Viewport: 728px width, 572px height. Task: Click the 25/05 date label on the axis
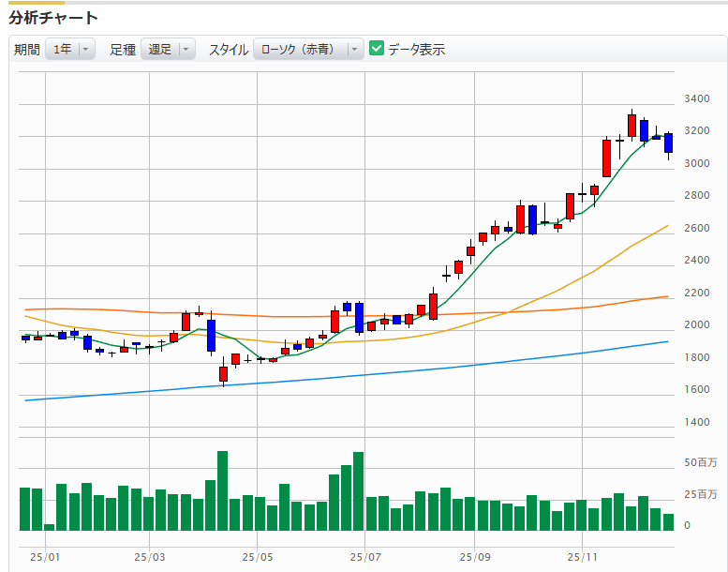click(258, 556)
